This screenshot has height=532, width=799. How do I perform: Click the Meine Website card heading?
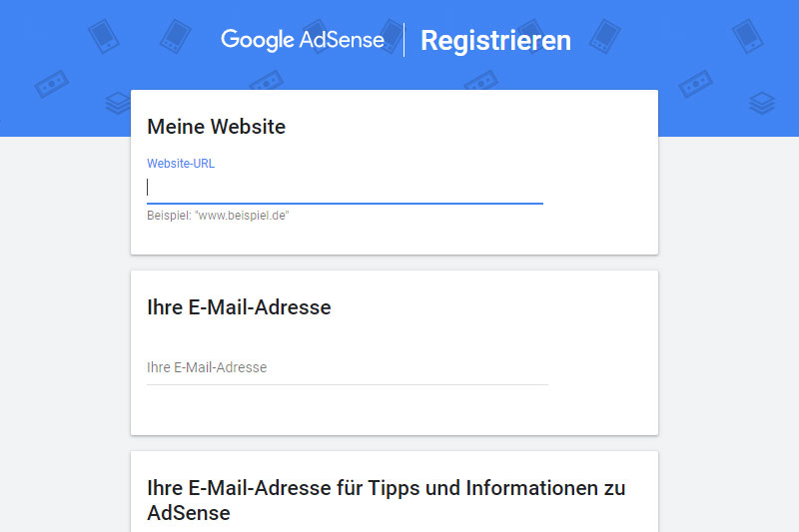216,127
